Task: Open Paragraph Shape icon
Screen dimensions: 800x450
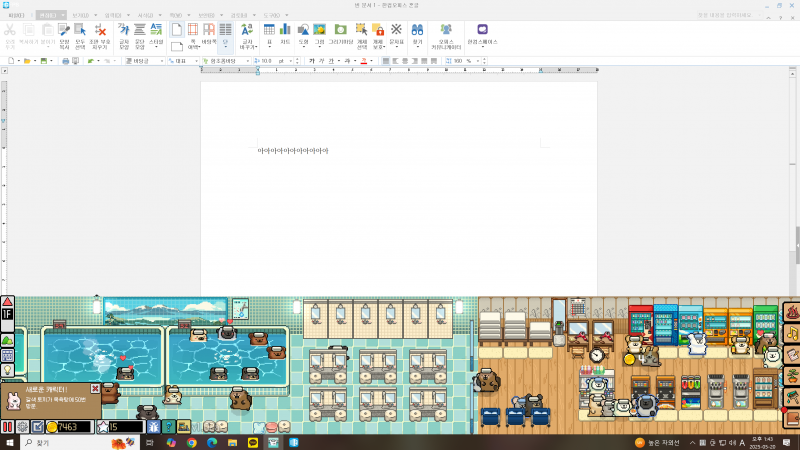Action: [x=140, y=30]
